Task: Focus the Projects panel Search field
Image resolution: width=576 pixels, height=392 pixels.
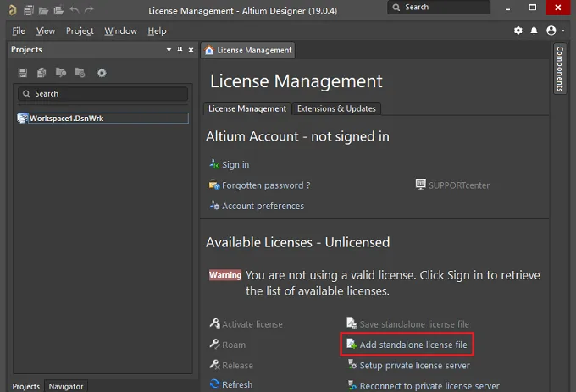Action: 102,94
